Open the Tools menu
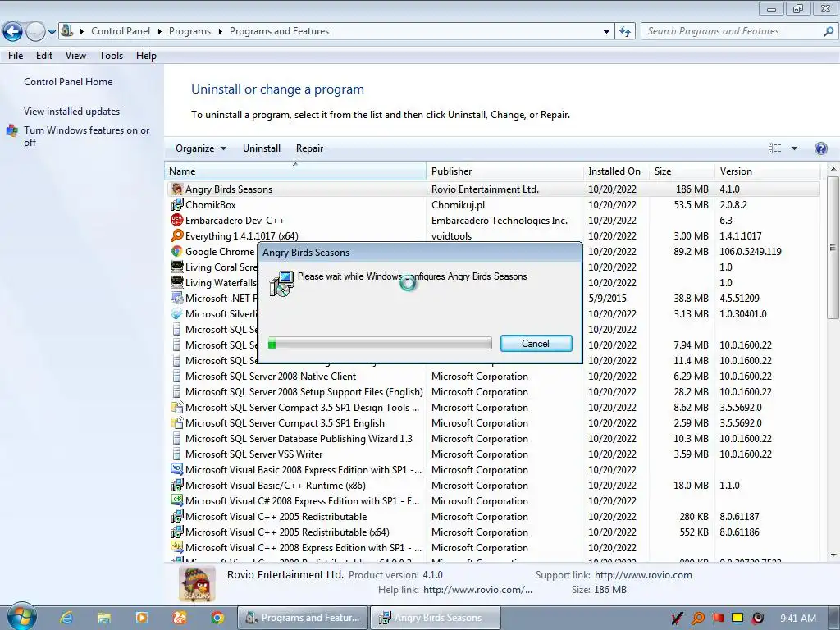The width and height of the screenshot is (840, 630). tap(111, 56)
